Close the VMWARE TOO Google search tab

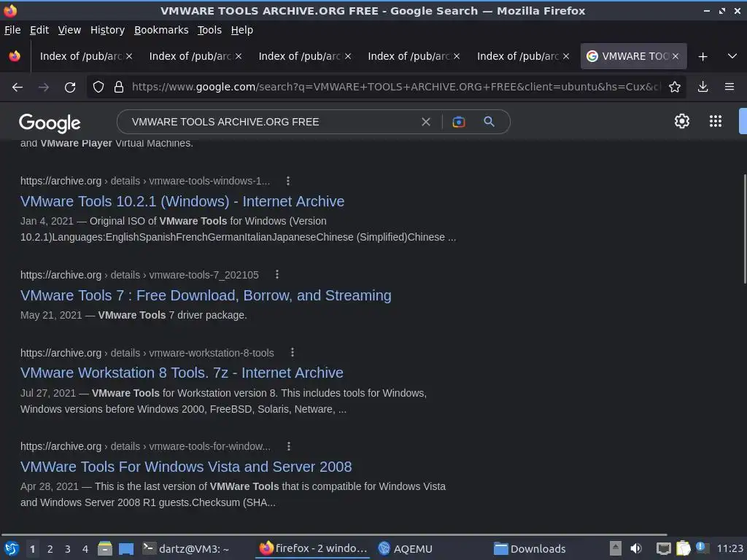pos(676,56)
